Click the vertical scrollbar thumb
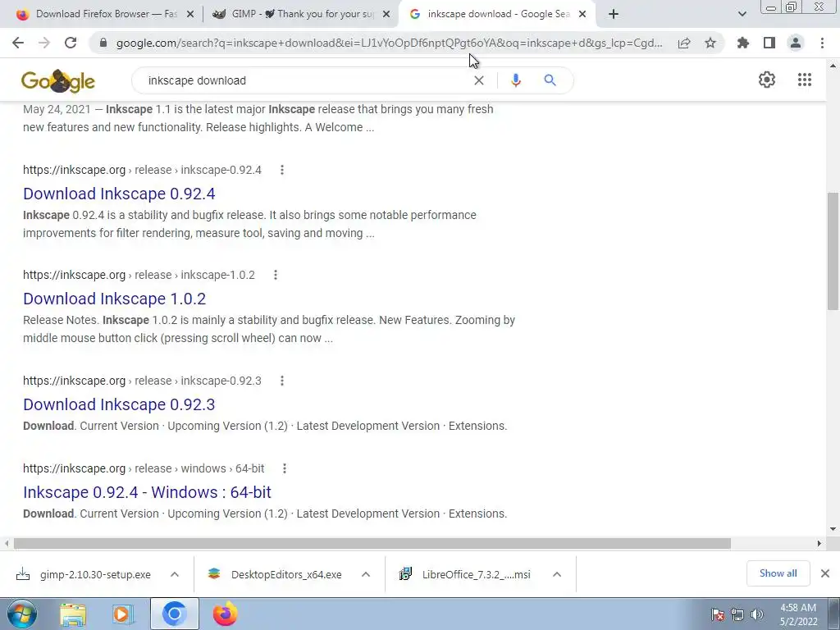Image resolution: width=840 pixels, height=630 pixels. pyautogui.click(x=833, y=251)
